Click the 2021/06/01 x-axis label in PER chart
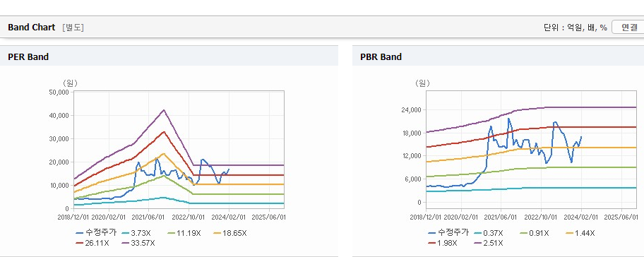Viewport: 644px width, 257px height. coord(149,216)
